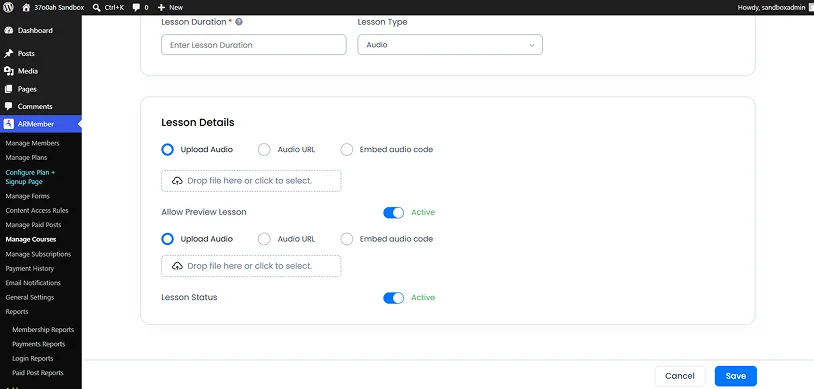The image size is (814, 389).
Task: Open the comments bubble icon in admin bar
Action: pyautogui.click(x=136, y=8)
